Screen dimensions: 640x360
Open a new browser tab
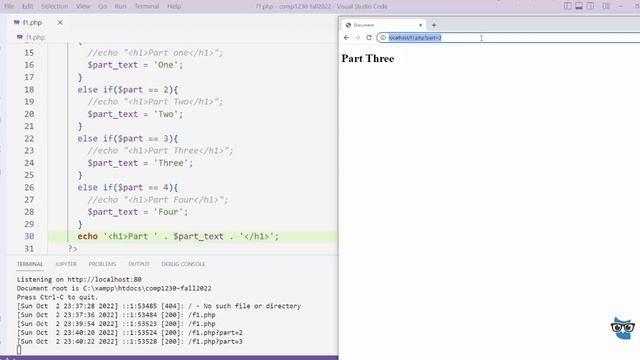point(434,25)
